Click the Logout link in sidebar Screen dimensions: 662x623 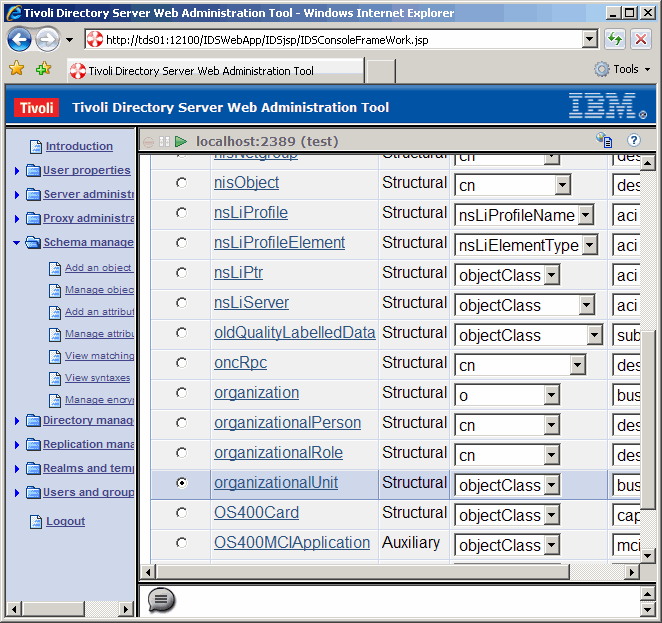coord(65,521)
